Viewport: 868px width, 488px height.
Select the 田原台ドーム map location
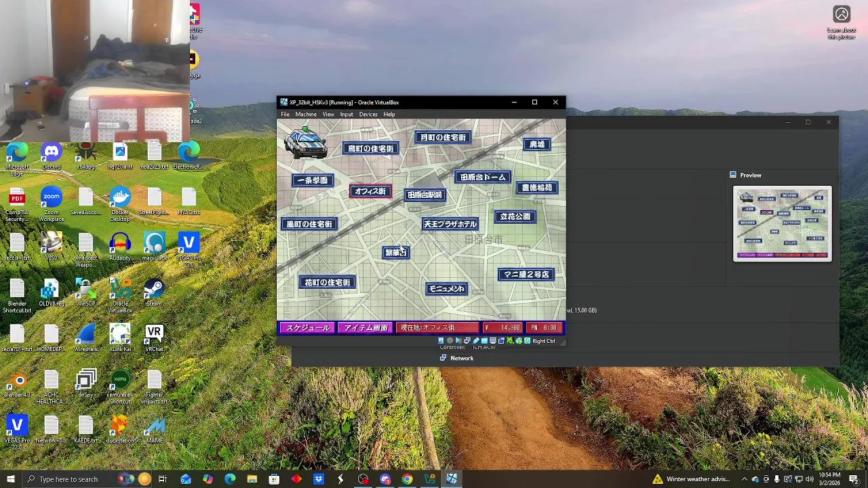[x=483, y=178]
